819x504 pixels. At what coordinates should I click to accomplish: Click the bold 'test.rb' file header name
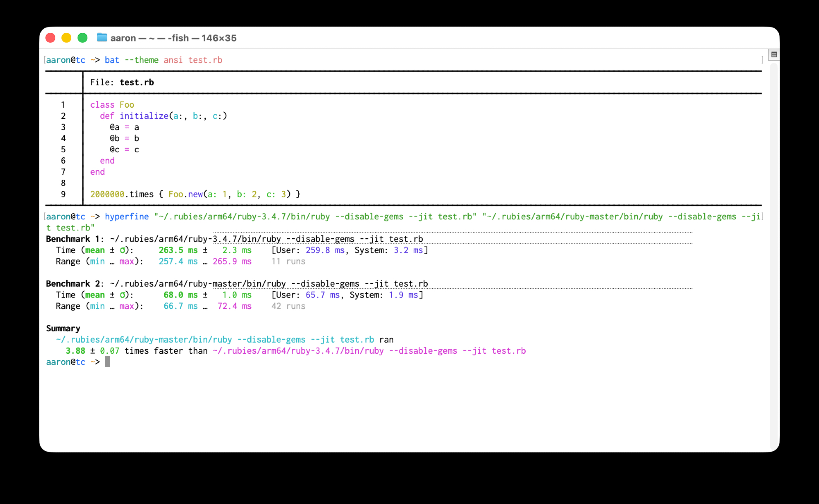[136, 82]
